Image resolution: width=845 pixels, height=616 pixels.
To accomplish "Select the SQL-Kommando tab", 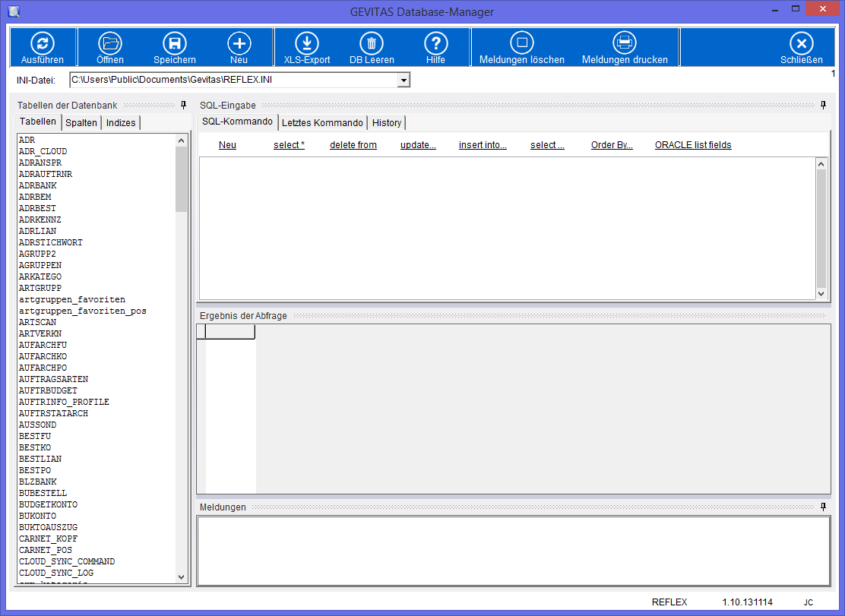I will [237, 122].
